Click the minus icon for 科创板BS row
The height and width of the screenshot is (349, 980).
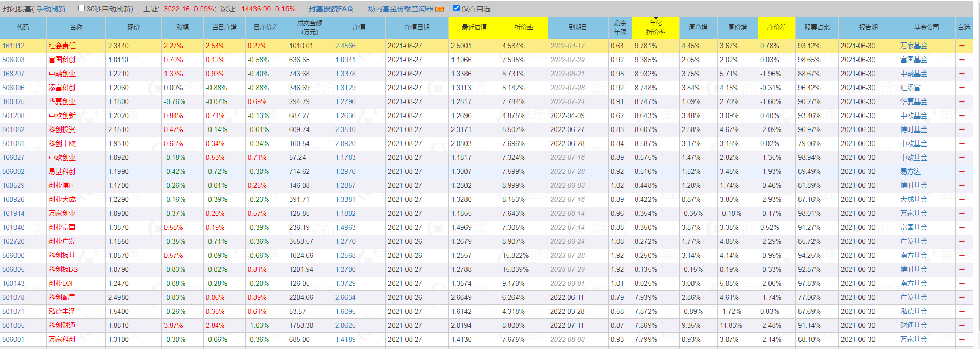tap(962, 270)
